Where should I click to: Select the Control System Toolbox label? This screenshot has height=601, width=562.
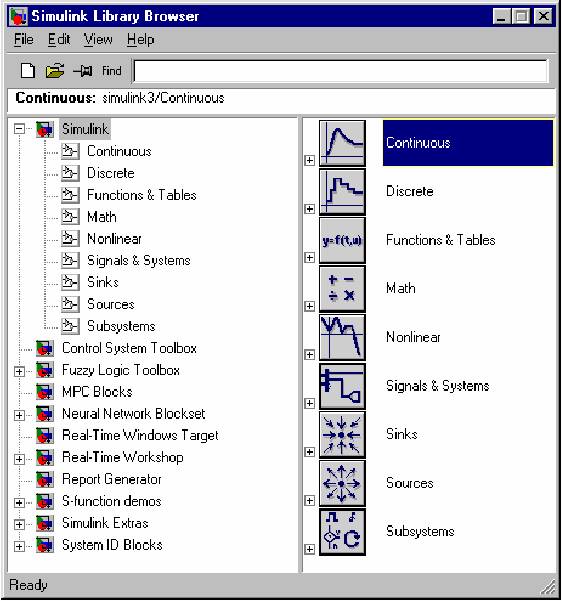129,348
